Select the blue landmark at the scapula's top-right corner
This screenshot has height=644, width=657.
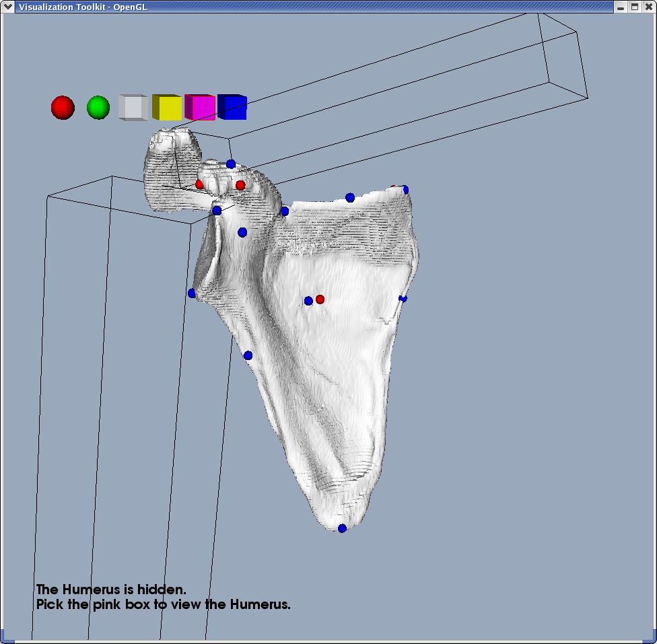(405, 190)
